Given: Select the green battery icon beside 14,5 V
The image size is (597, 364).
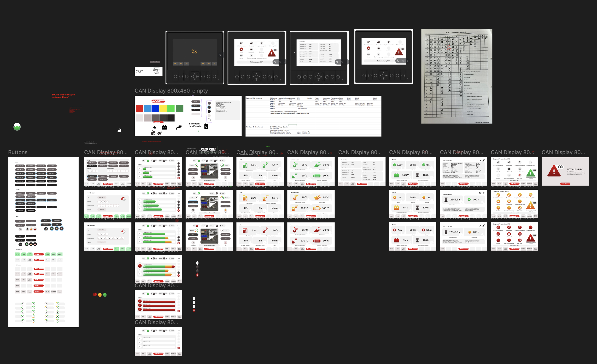Looking at the screenshot, I should click(396, 175).
